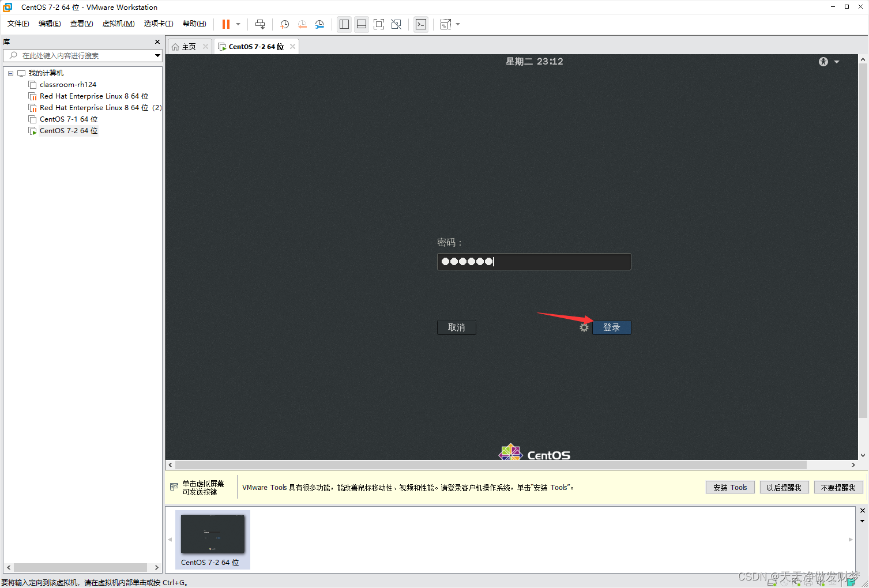Click the stretch guest display icon
This screenshot has width=869, height=588.
click(x=445, y=24)
